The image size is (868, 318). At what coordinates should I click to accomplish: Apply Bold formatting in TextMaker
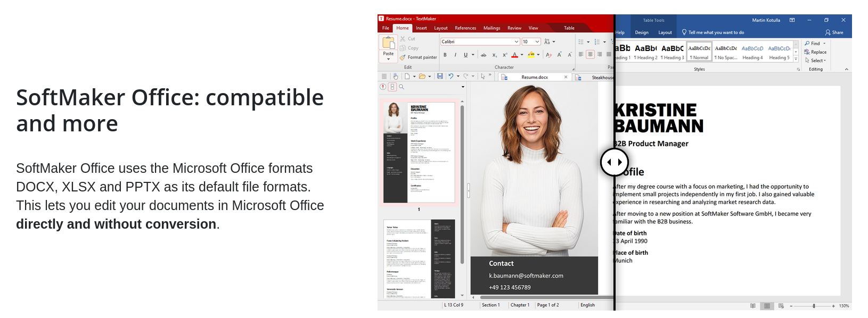(x=445, y=55)
